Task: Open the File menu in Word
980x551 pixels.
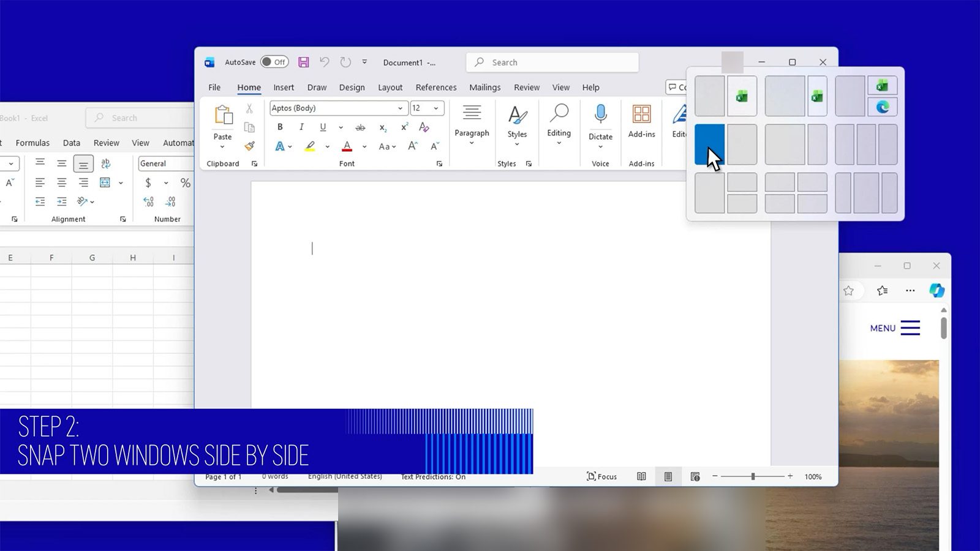Action: click(214, 88)
